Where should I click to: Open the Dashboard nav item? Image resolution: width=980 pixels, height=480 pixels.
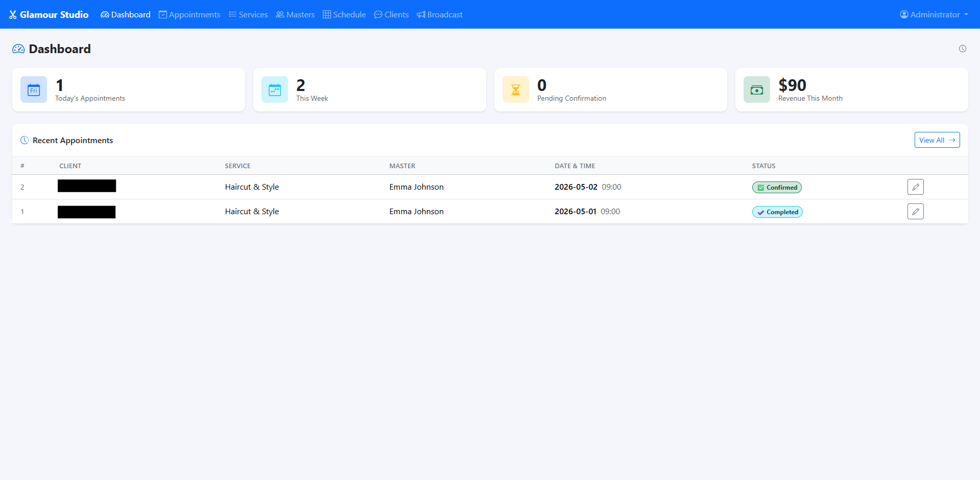(x=126, y=15)
